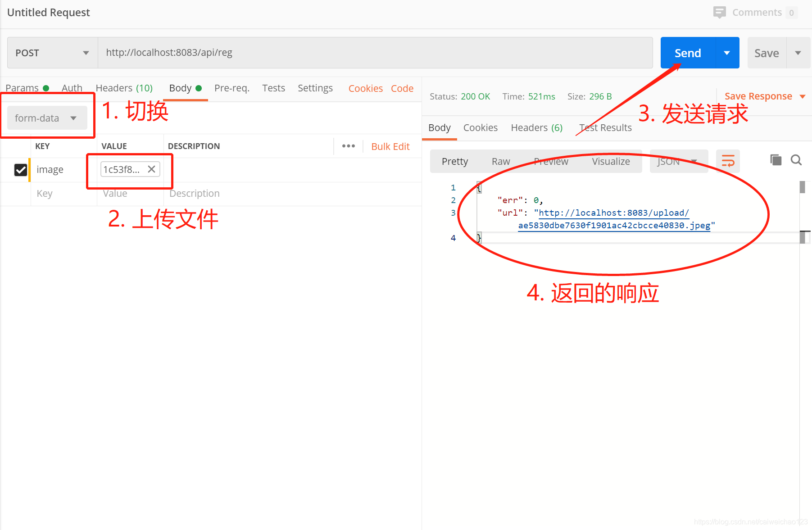
Task: Click the empty Description field
Action: tap(292, 194)
